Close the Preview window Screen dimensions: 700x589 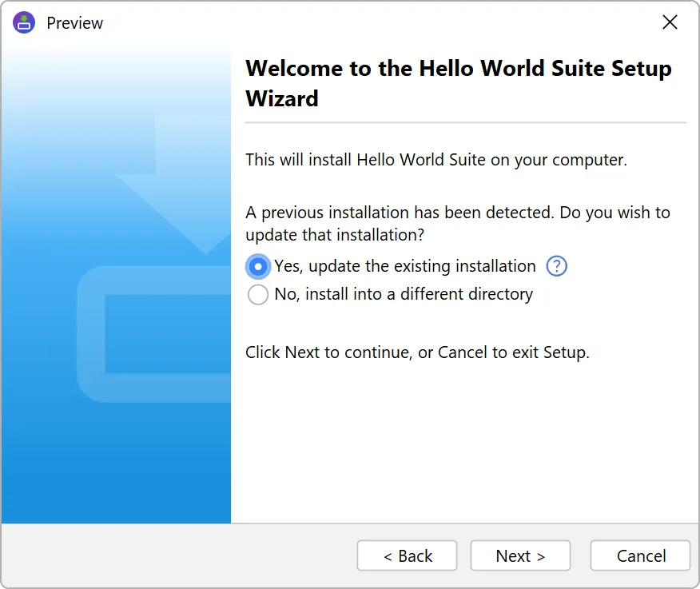point(670,22)
